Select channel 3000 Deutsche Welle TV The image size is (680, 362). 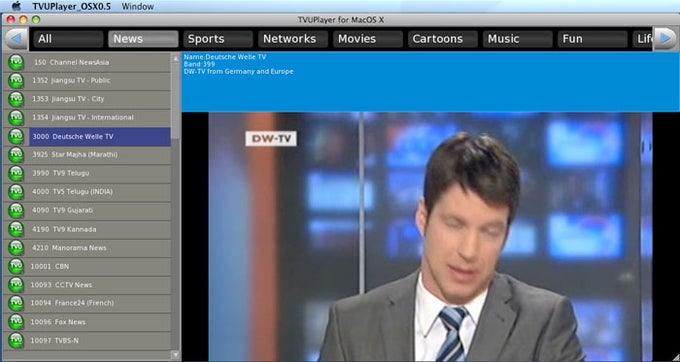click(x=100, y=137)
